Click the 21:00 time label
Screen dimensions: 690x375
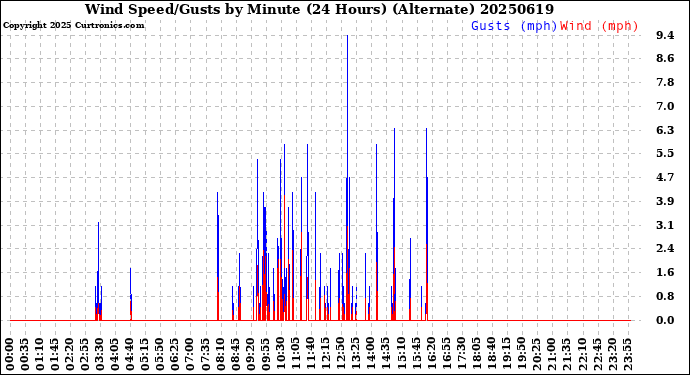pos(551,355)
